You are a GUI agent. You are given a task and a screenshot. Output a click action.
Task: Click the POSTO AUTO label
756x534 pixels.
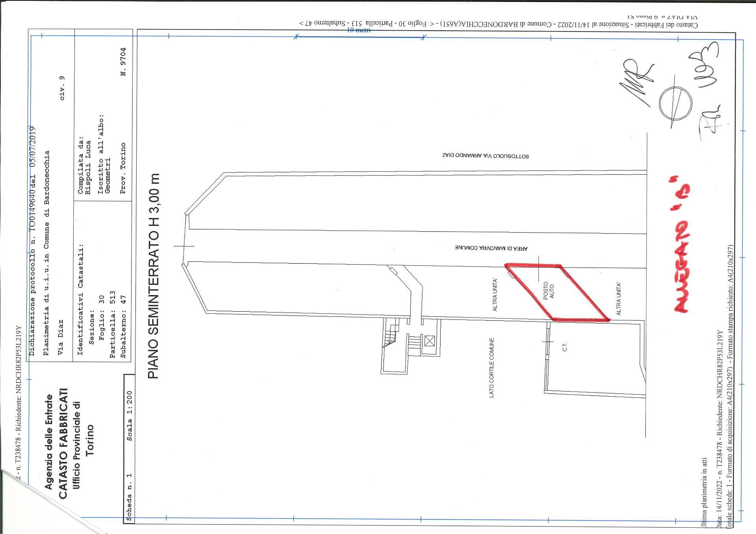(x=548, y=291)
